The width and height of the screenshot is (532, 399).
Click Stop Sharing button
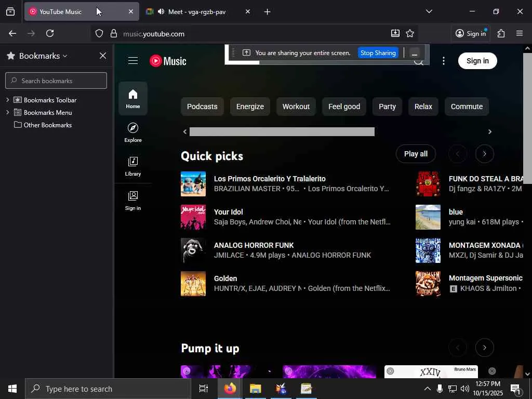coord(378,53)
